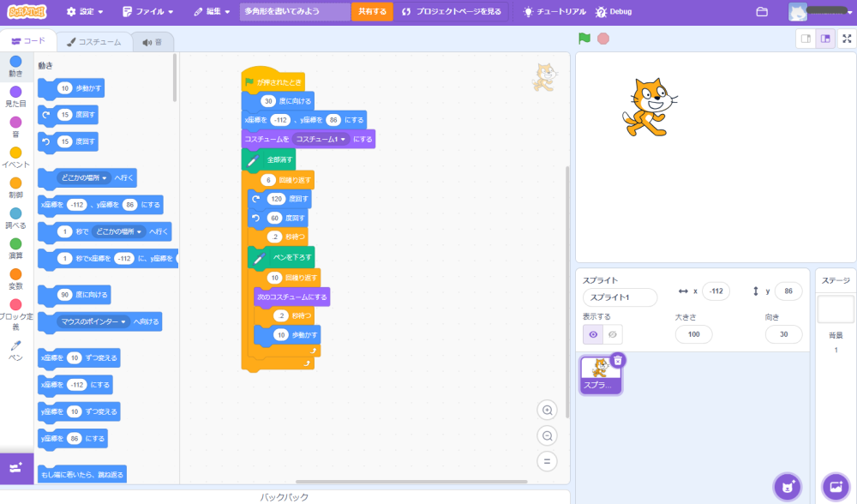Image resolution: width=857 pixels, height=504 pixels.
Task: Open the add extension button
Action: coord(15,468)
